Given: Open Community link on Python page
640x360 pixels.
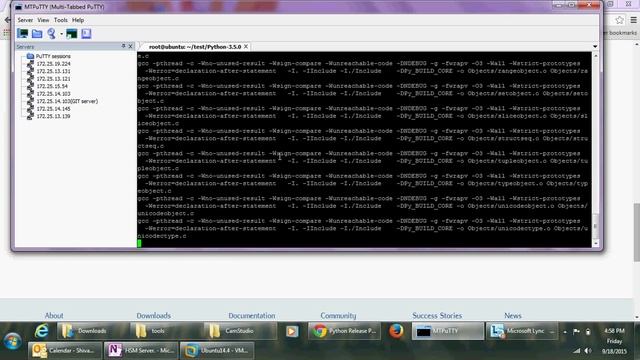Looking at the screenshot, I should 338,316.
